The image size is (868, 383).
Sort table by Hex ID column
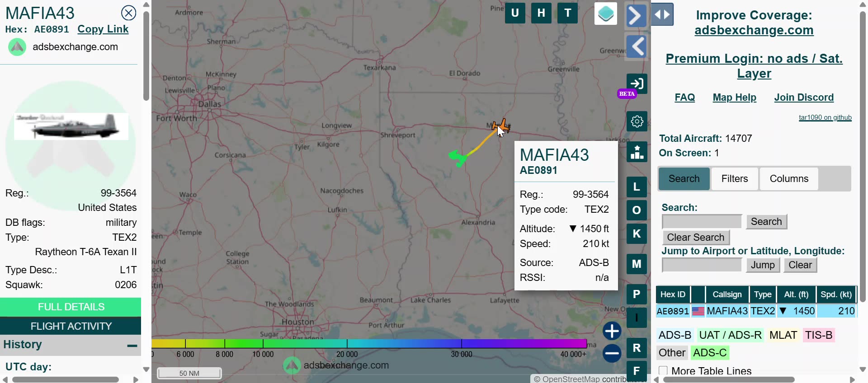click(x=673, y=294)
